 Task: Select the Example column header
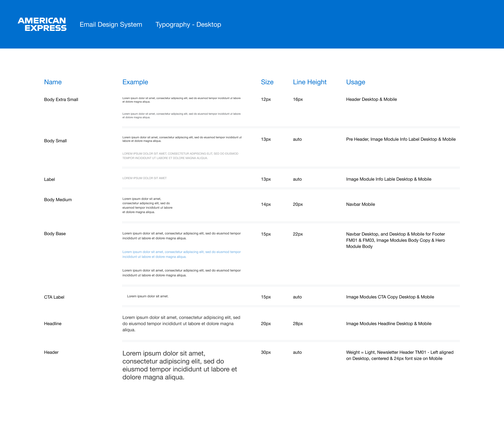pyautogui.click(x=135, y=82)
